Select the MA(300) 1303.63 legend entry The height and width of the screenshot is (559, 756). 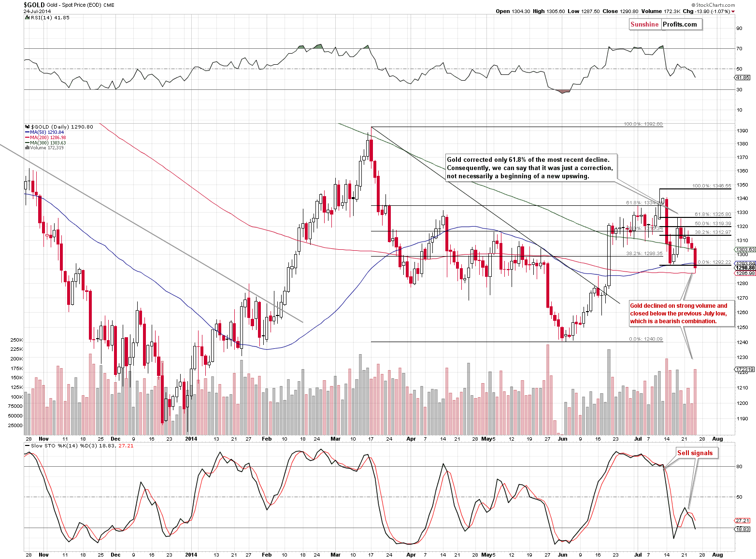tap(45, 143)
